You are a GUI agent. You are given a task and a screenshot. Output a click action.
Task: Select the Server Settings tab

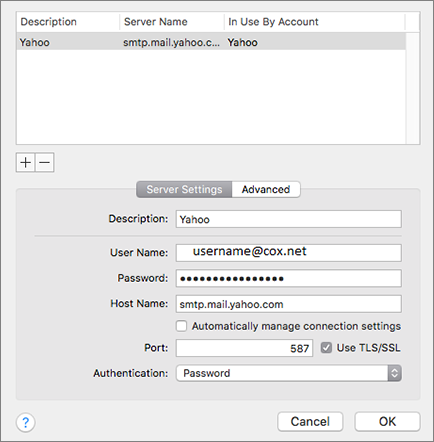click(184, 189)
